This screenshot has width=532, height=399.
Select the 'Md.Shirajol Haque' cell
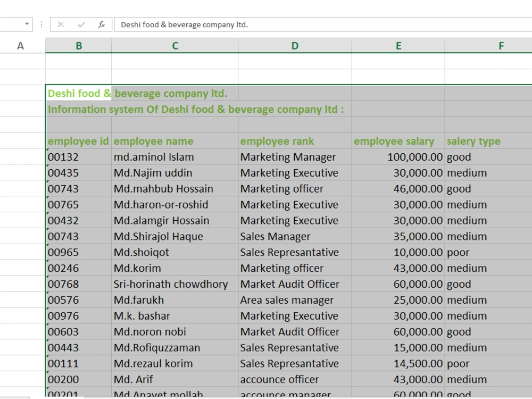pos(175,236)
